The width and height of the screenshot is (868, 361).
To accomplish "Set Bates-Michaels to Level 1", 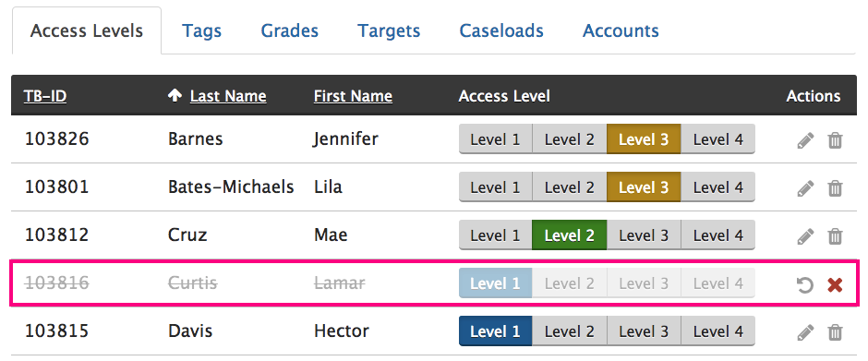I will [x=496, y=187].
